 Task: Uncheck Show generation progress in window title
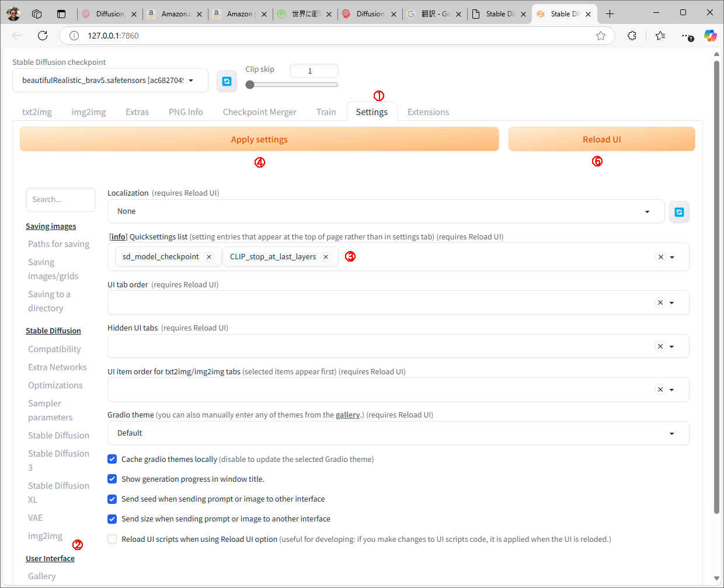[112, 479]
